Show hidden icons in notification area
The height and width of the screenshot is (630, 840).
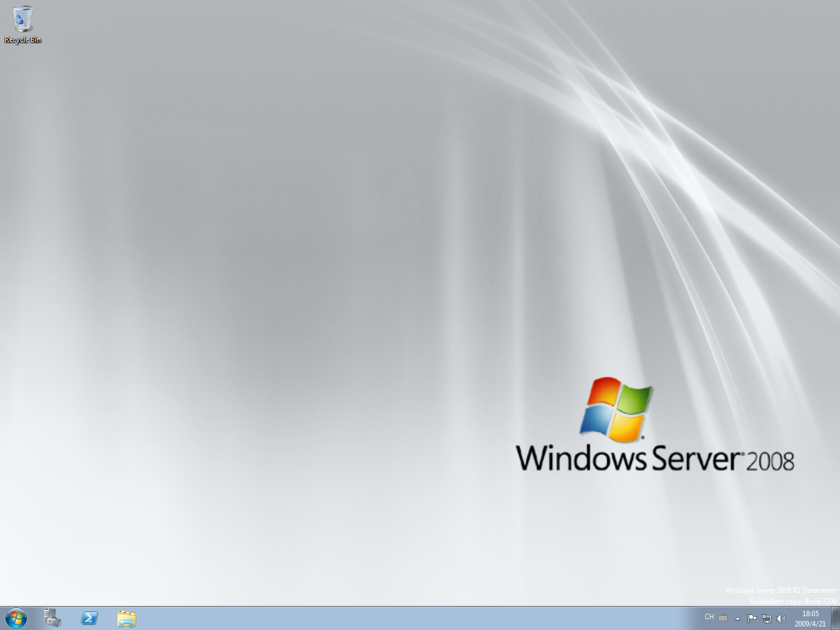[737, 619]
